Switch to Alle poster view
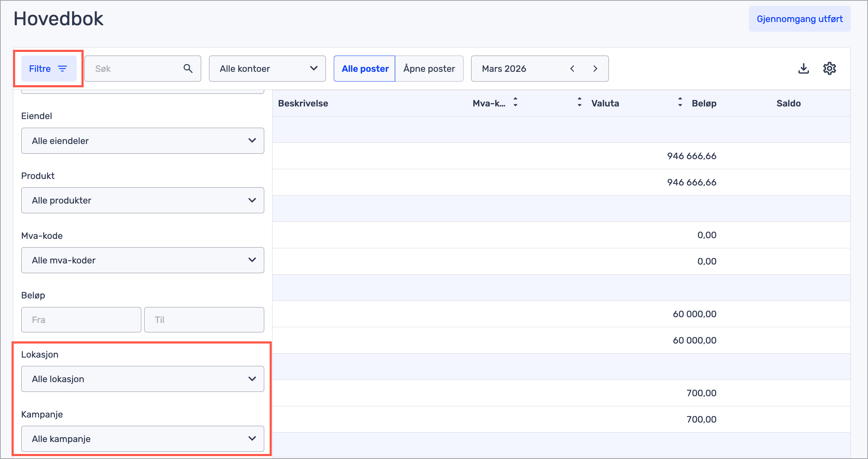868x459 pixels. click(x=365, y=69)
